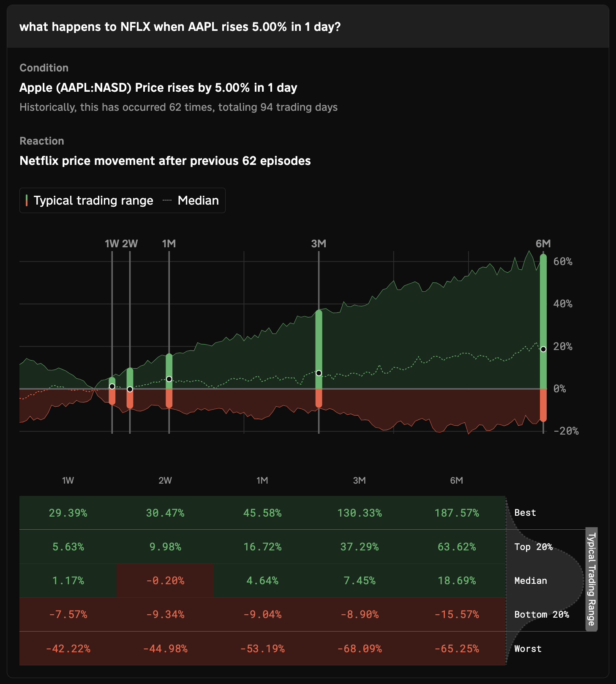
Task: Click the median dot on the 3M bar
Action: click(319, 373)
